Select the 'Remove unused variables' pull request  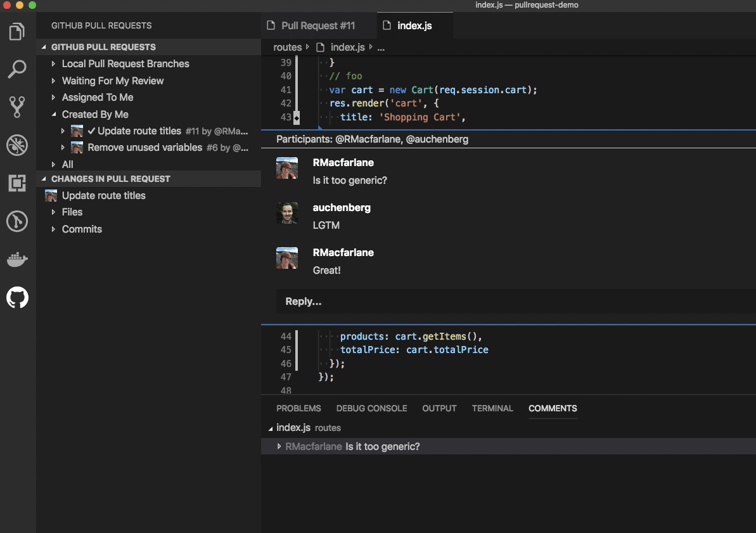(146, 147)
